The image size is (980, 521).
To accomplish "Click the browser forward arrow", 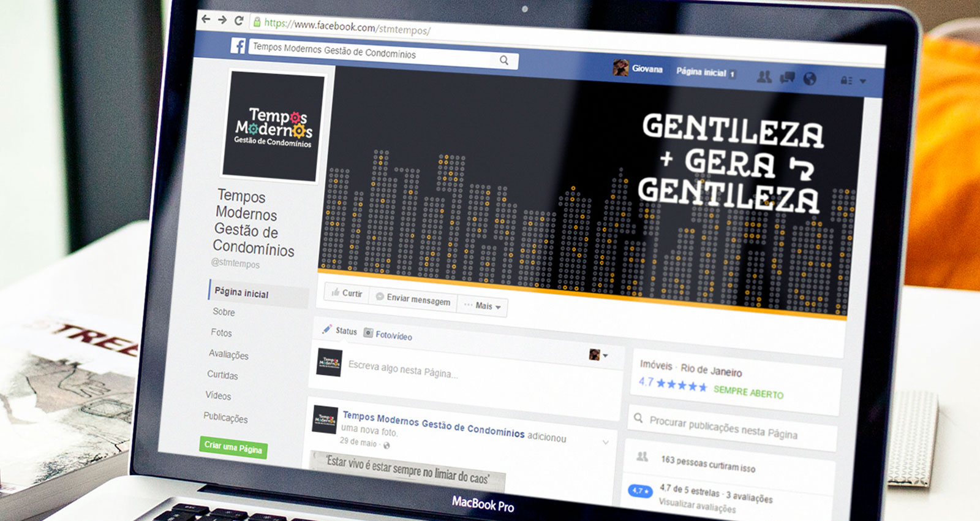I will click(222, 20).
